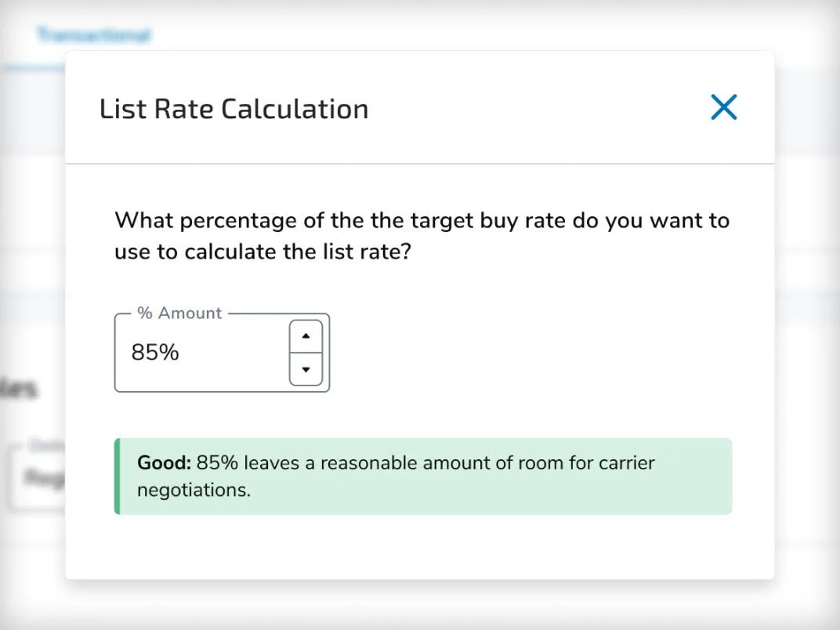Click '85%' inside the green message

(217, 463)
